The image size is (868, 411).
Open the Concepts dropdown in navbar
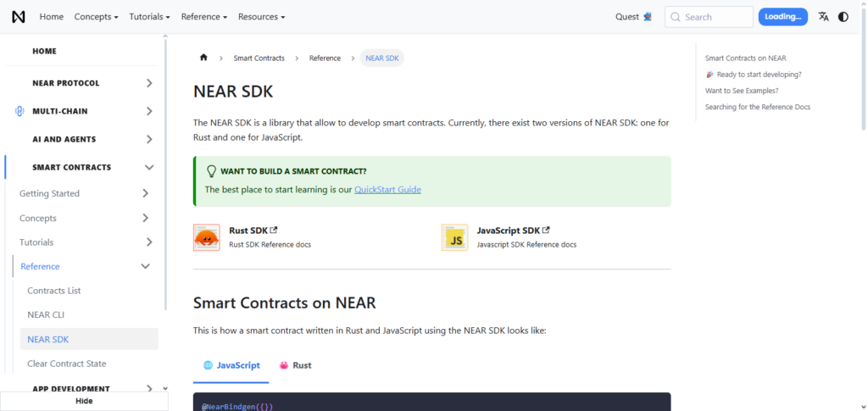(x=97, y=17)
